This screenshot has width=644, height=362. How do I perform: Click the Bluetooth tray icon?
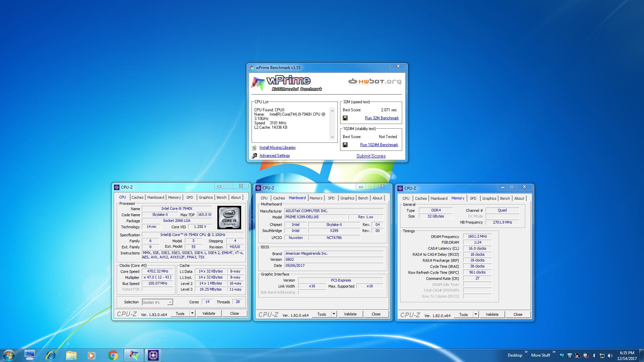point(594,355)
